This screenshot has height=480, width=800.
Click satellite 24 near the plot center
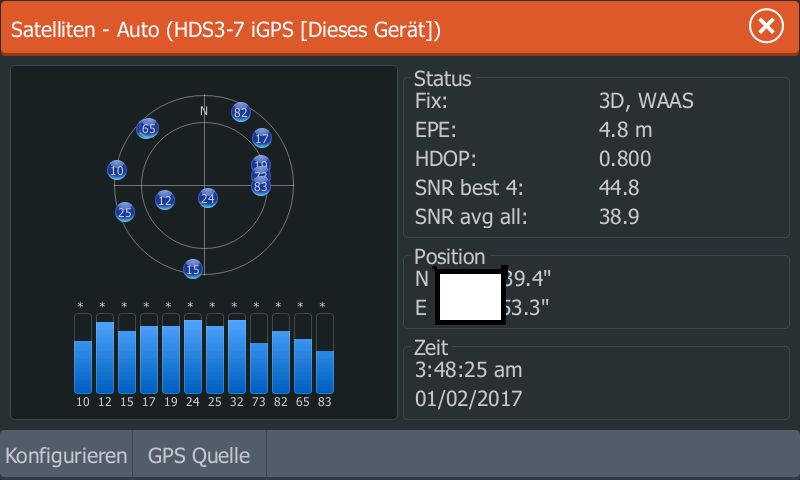click(x=207, y=198)
